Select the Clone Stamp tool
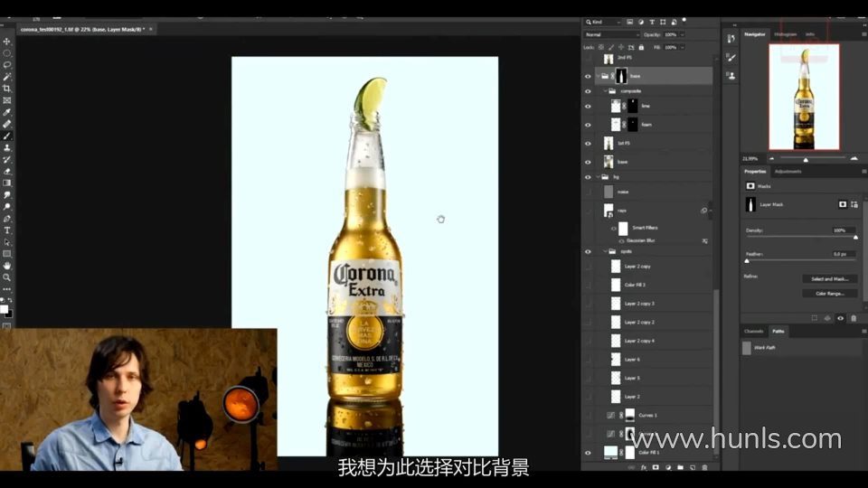 tap(6, 147)
